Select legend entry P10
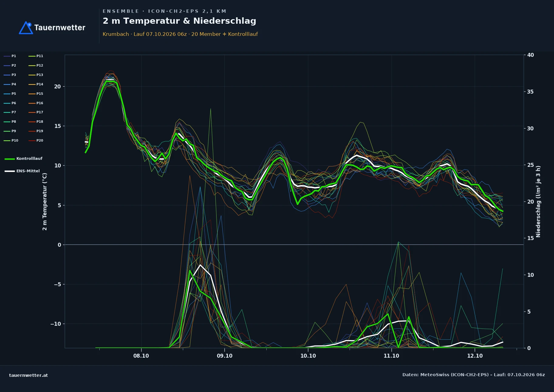The width and height of the screenshot is (554, 392). (11, 140)
